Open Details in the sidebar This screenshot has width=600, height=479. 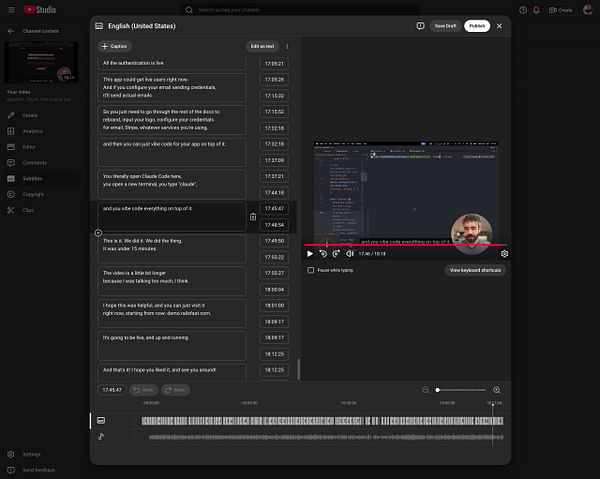tap(30, 115)
